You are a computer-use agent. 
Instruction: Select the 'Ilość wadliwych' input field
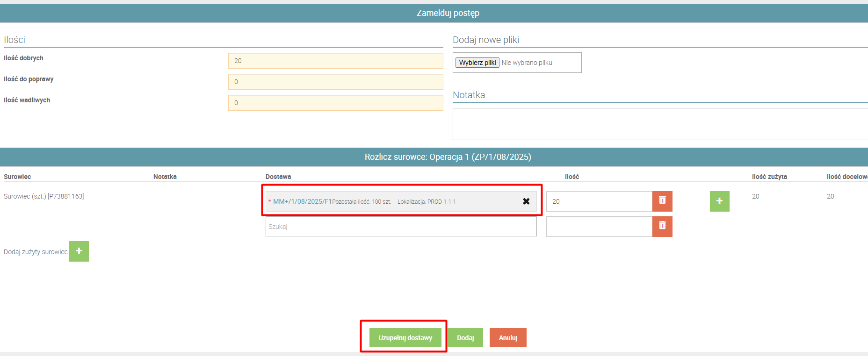click(335, 103)
